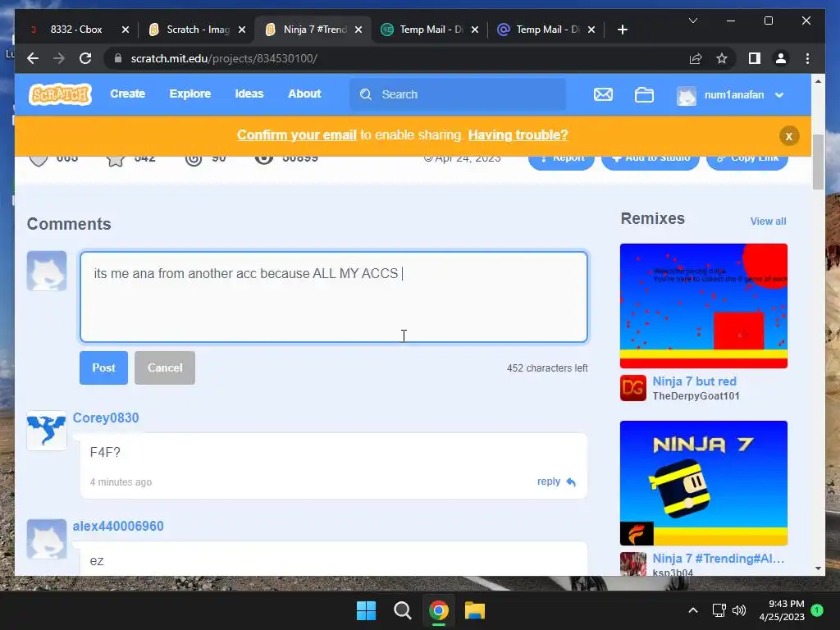Screen dimensions: 840x630
Task: Open the My Stuff folder icon
Action: pos(644,95)
